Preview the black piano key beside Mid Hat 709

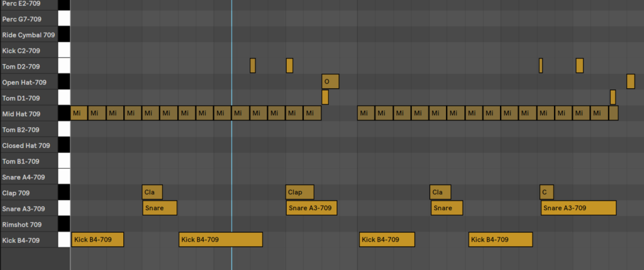click(x=64, y=113)
